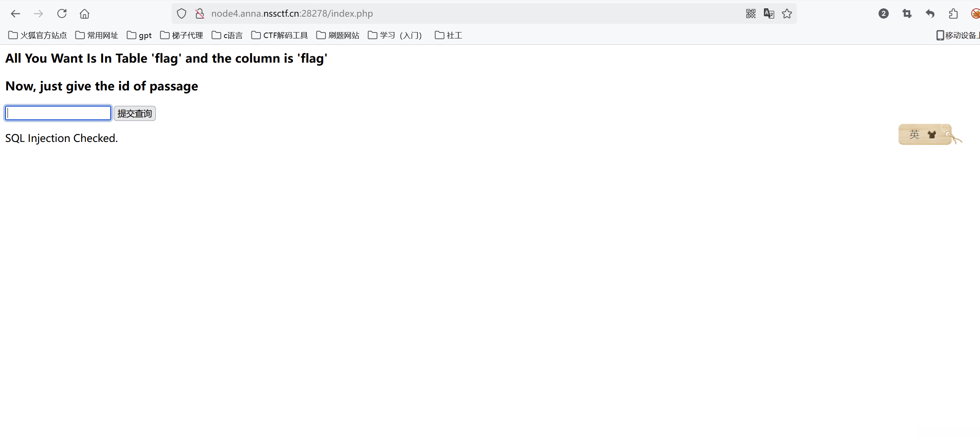
Task: Click the browser back arrow
Action: coord(15,14)
